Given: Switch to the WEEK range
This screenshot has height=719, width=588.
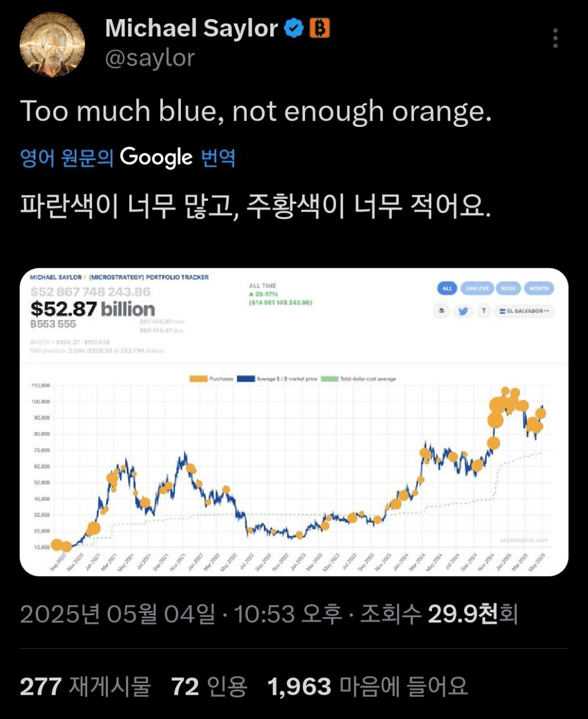Looking at the screenshot, I should (508, 288).
